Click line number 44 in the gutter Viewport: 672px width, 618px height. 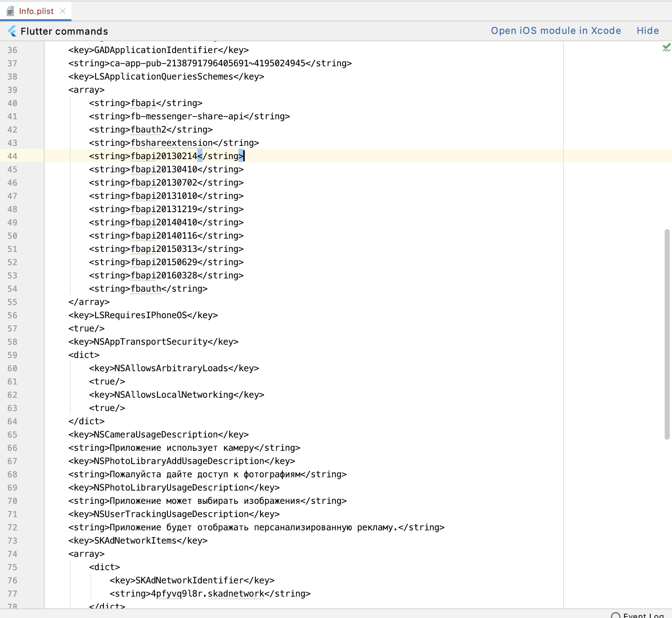12,156
